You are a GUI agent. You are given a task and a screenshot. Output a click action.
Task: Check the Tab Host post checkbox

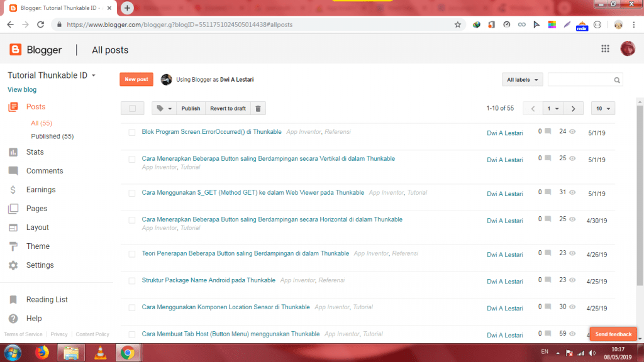tap(132, 334)
